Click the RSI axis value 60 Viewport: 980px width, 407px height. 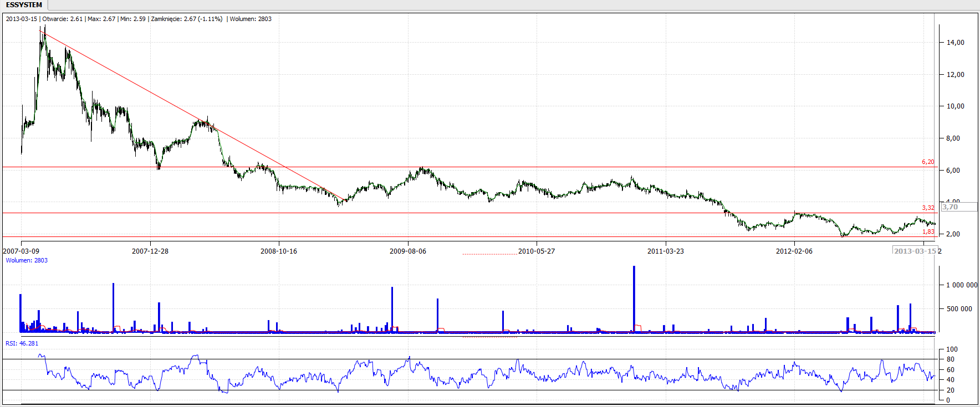[950, 369]
